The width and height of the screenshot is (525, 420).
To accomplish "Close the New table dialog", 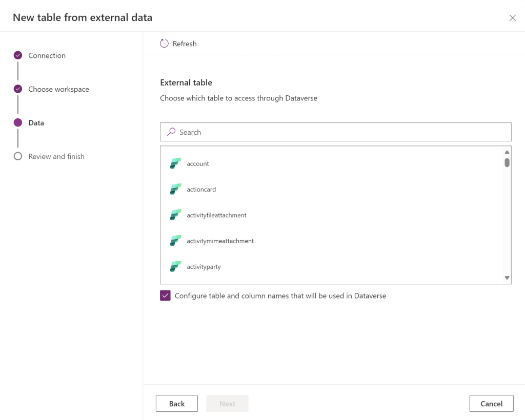I will coord(512,18).
